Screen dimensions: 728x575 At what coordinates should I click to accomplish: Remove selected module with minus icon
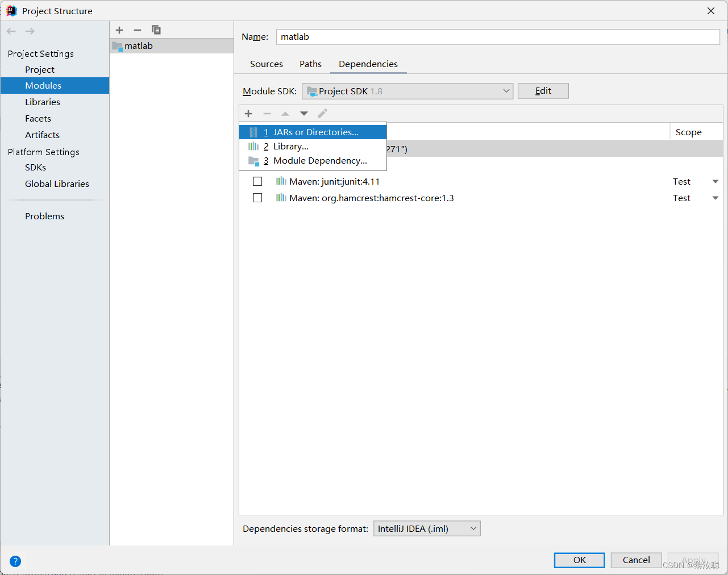pos(138,30)
